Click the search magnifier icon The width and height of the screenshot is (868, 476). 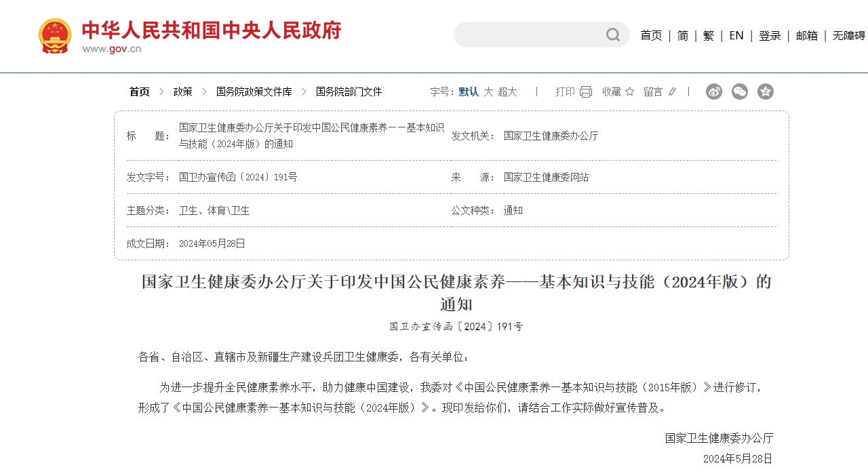pyautogui.click(x=613, y=35)
